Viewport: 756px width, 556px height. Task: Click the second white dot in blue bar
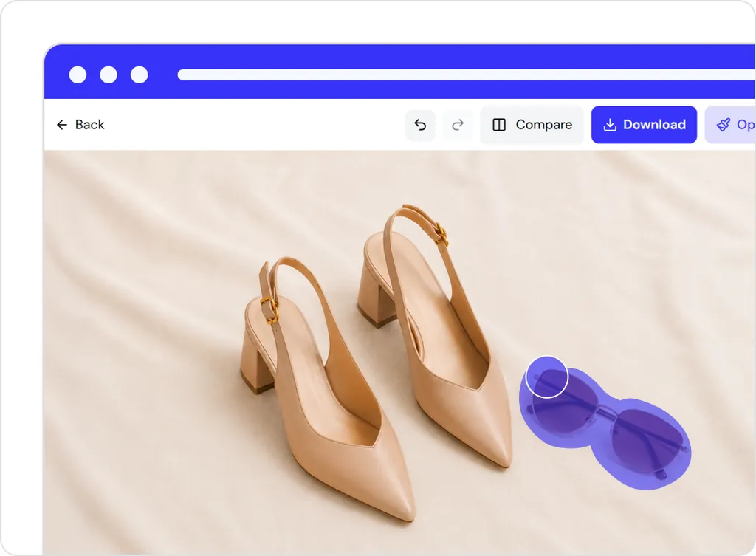[x=109, y=75]
